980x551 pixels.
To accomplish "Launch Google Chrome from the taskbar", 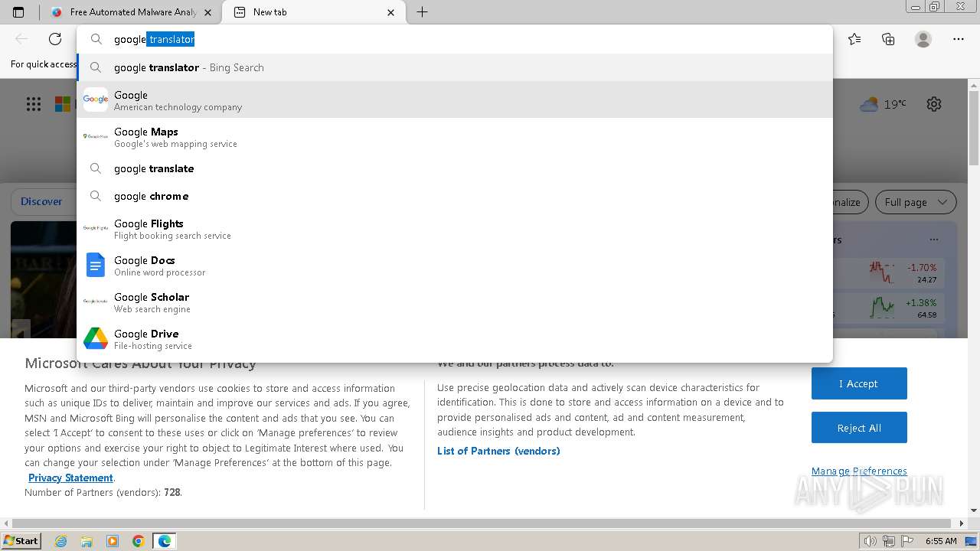I will 138,541.
